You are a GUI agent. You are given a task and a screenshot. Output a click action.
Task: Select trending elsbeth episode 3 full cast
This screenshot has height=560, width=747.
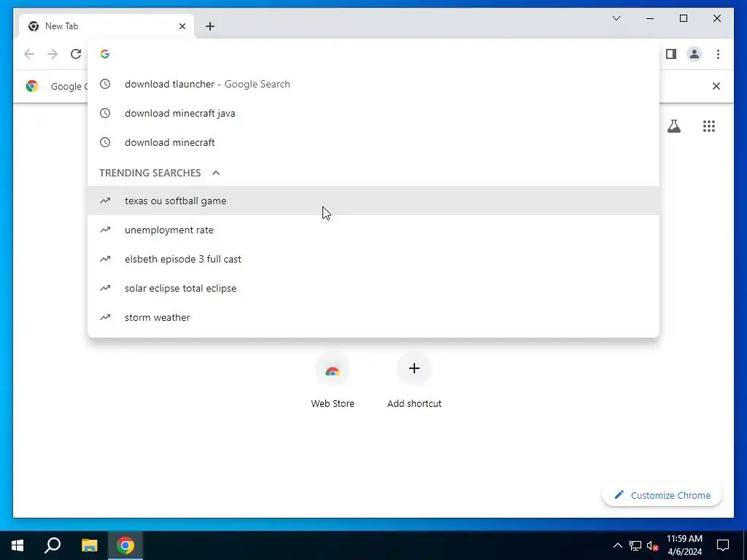click(x=373, y=259)
